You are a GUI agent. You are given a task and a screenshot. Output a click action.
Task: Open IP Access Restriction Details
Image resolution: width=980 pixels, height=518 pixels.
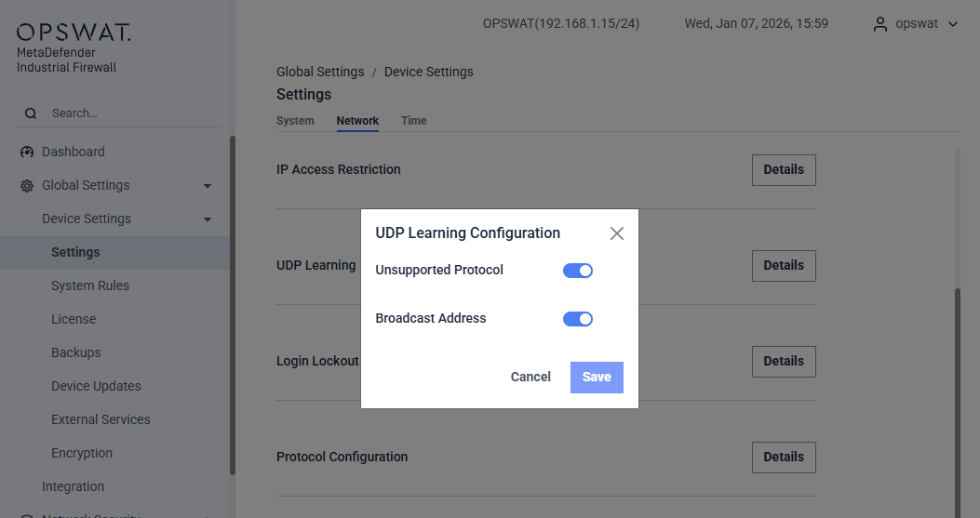pos(784,170)
